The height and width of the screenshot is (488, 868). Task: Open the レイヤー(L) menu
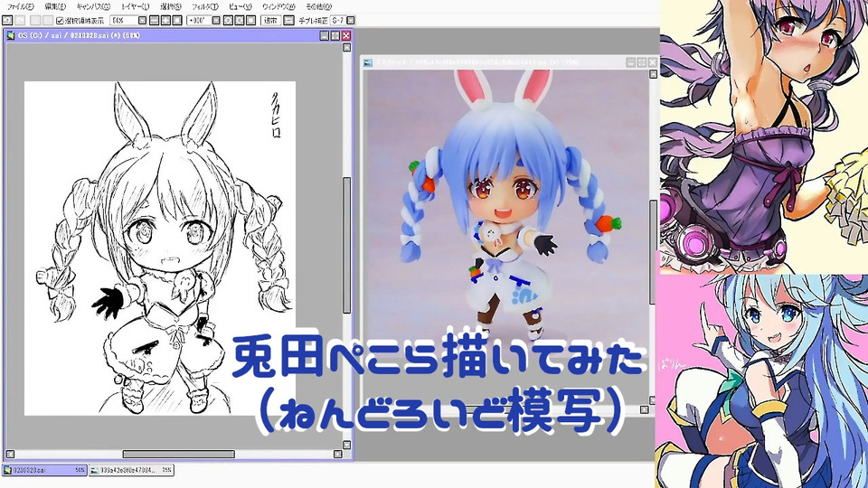(x=136, y=6)
